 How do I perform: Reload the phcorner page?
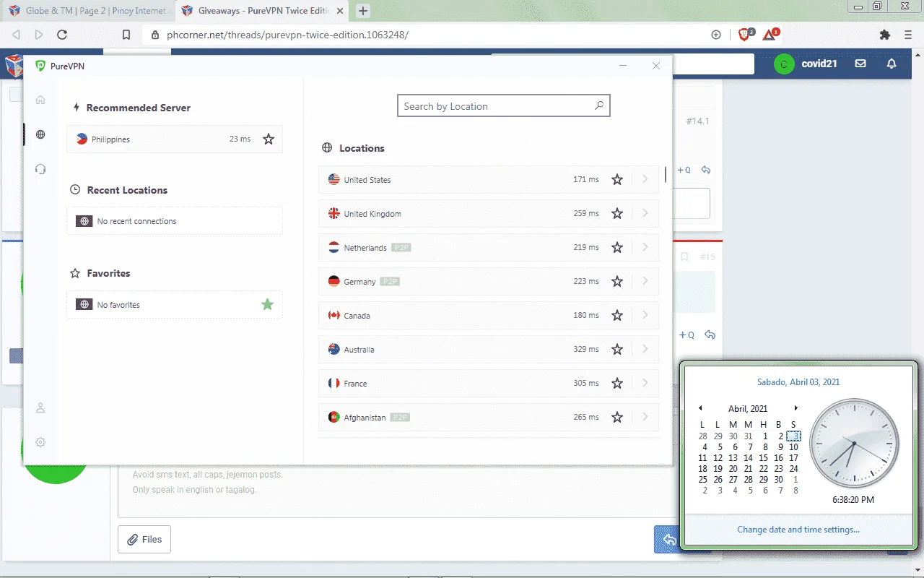62,35
